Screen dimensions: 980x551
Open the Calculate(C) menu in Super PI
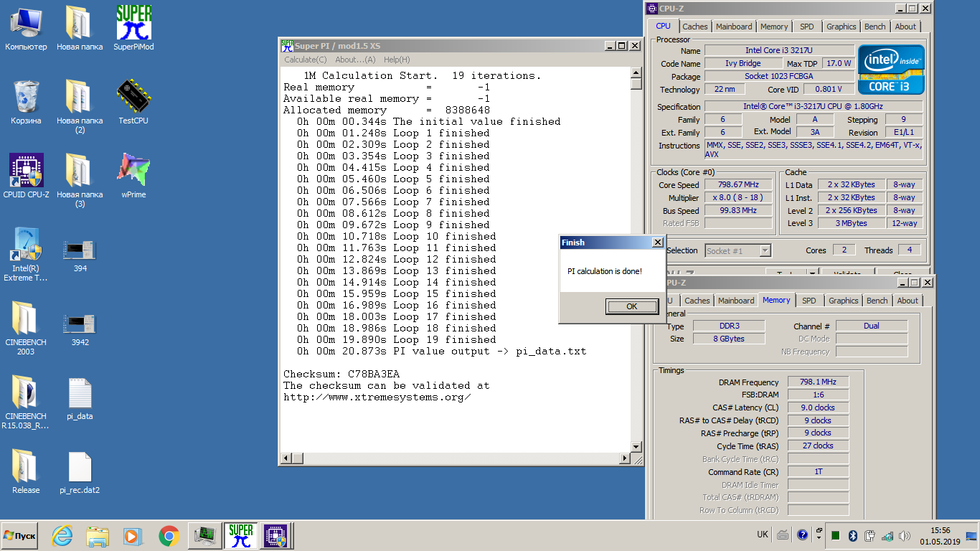(x=306, y=60)
